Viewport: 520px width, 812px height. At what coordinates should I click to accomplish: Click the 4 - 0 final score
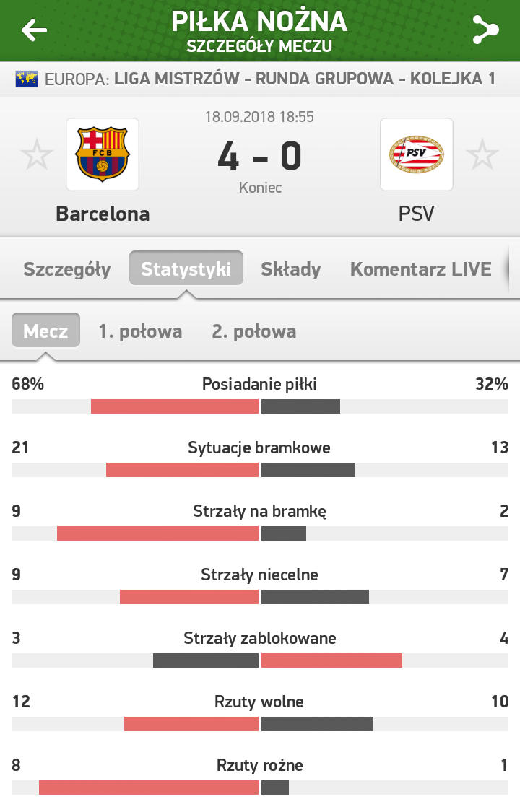(x=259, y=157)
